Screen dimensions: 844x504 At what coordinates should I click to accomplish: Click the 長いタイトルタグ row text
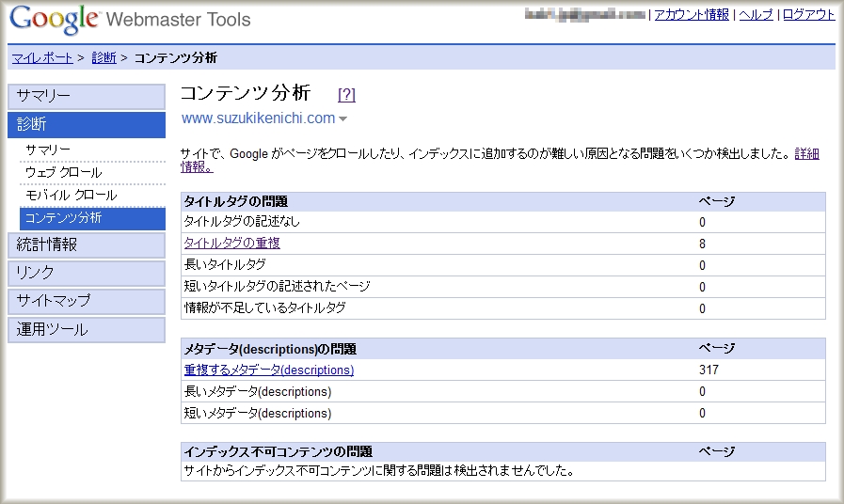coord(225,264)
